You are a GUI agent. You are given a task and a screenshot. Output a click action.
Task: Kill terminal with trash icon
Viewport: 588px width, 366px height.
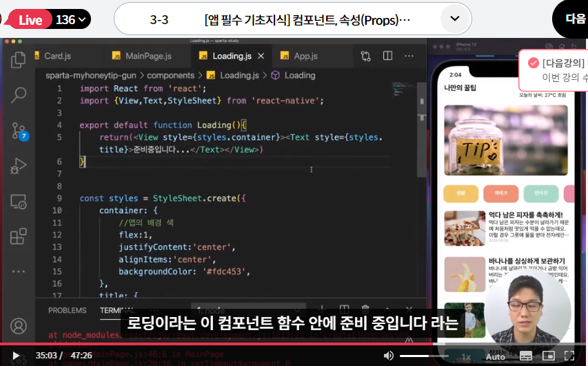coord(365,309)
